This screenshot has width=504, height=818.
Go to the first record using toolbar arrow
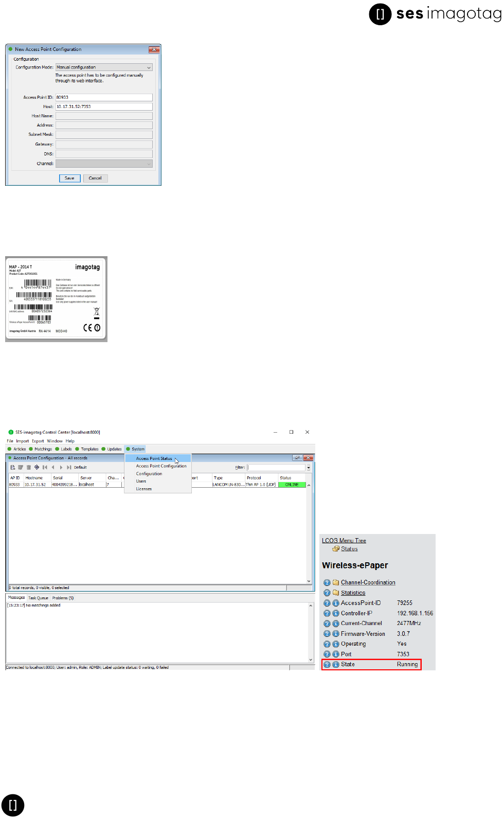(x=45, y=467)
